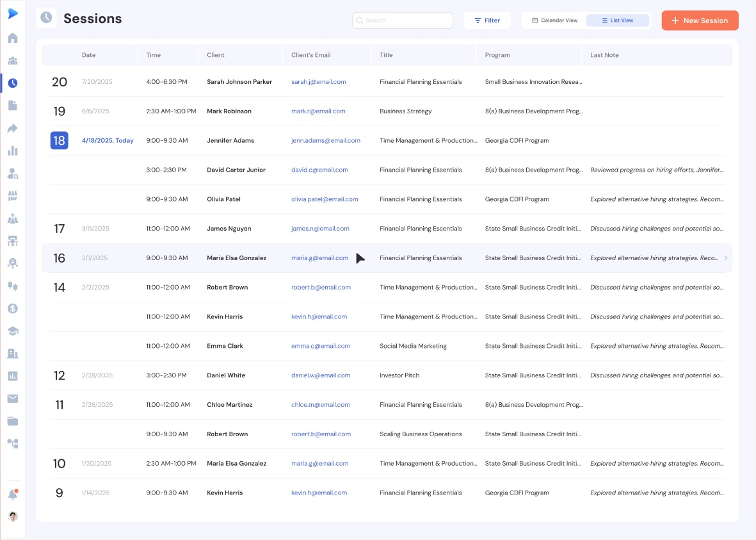Select the client search person icon
Screen dimensions: 756x540
13,172
